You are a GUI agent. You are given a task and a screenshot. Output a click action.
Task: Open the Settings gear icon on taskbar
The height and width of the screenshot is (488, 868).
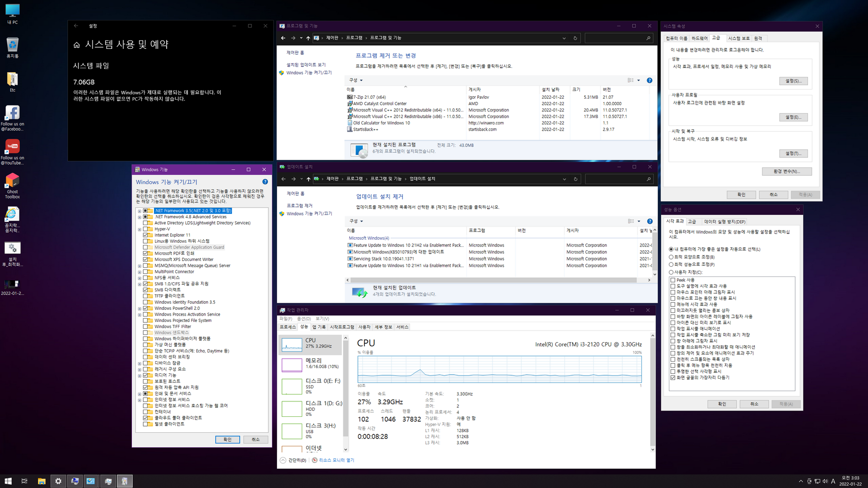(58, 481)
